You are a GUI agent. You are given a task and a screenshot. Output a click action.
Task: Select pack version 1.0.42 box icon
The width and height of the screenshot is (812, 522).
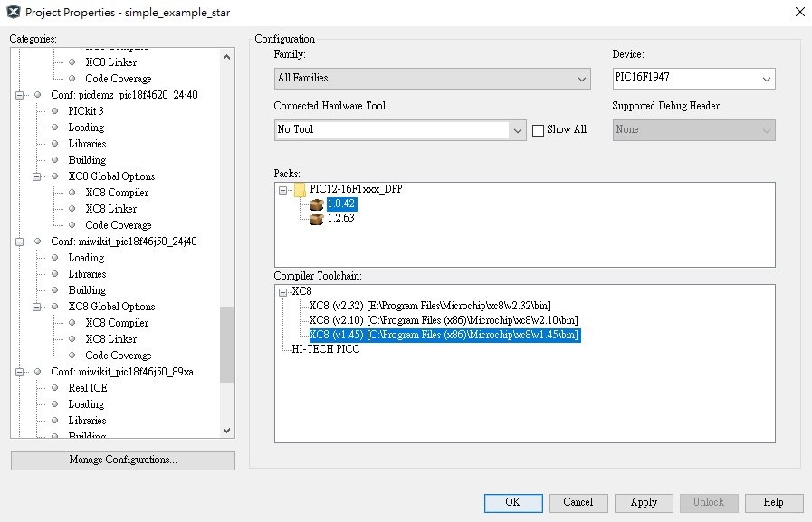(x=317, y=204)
